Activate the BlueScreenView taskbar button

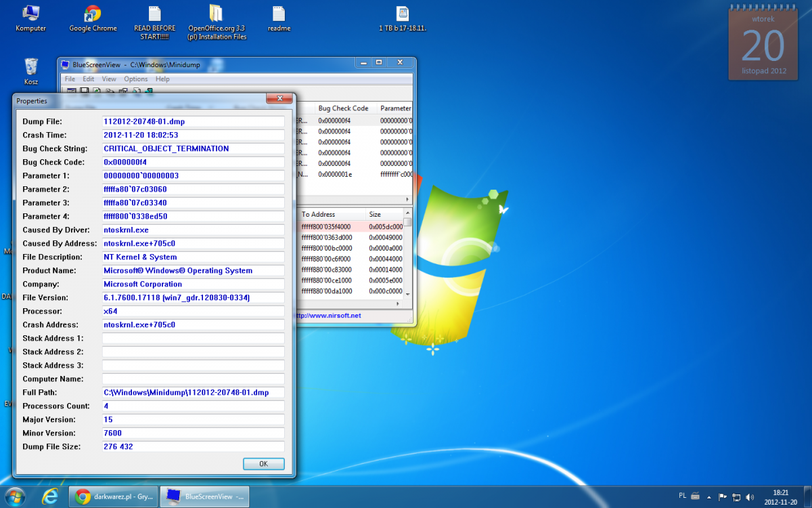tap(206, 496)
